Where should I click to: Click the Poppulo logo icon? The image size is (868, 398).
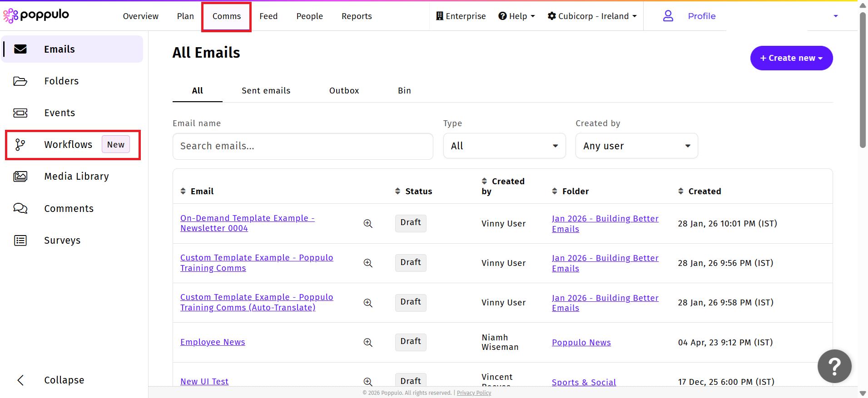click(10, 16)
